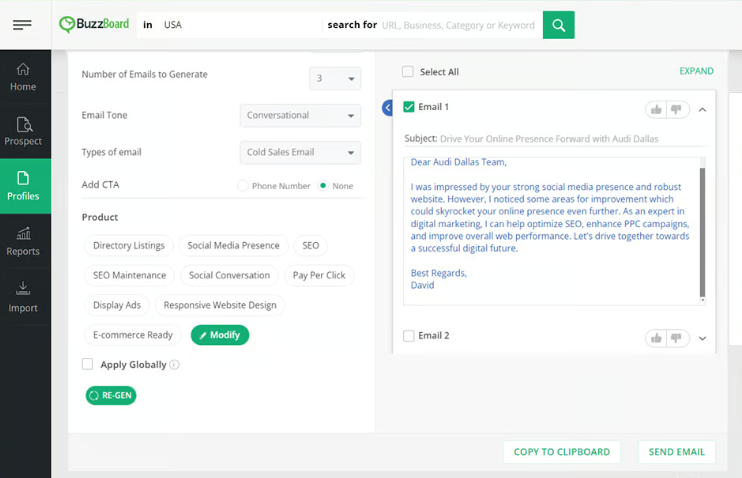Open the Home sidebar item
The height and width of the screenshot is (478, 742).
tap(23, 77)
